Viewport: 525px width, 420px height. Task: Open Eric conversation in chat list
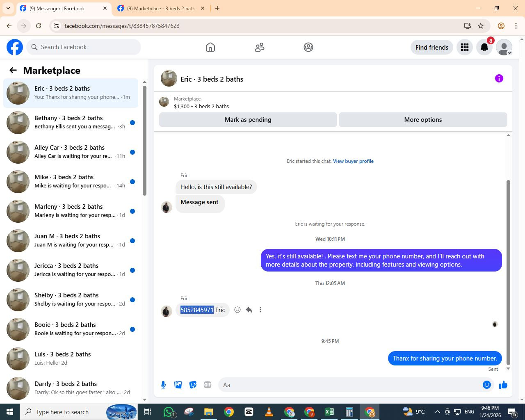click(x=71, y=93)
